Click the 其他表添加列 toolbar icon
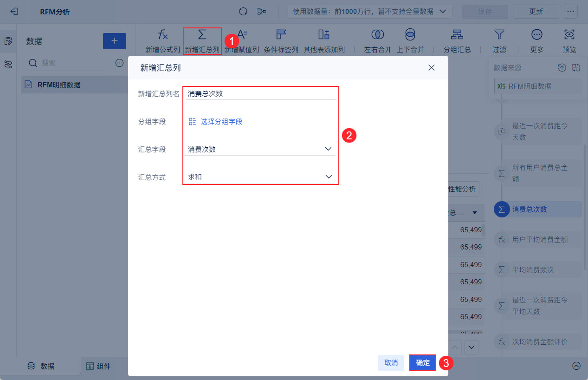 [324, 41]
